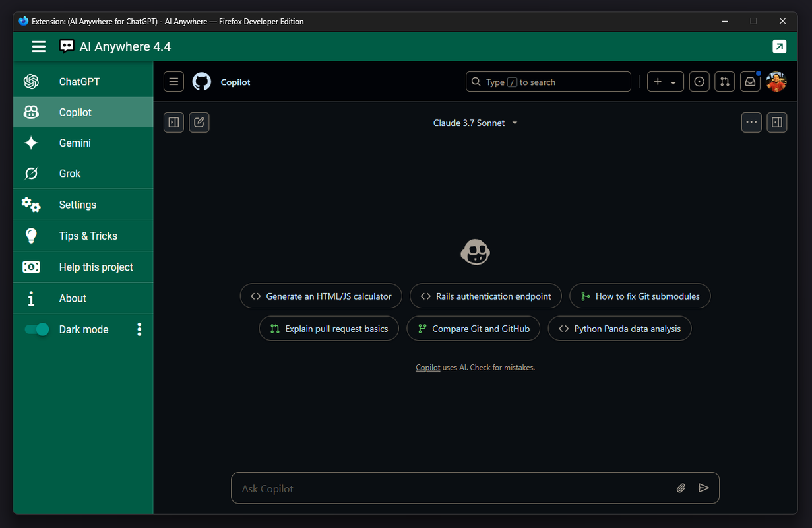Click the AI Anywhere chat bubble logo
The width and height of the screenshot is (812, 528).
pos(67,46)
